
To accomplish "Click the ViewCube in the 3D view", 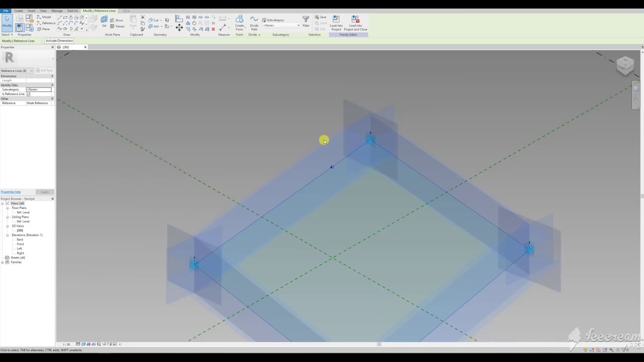I will coord(625,65).
